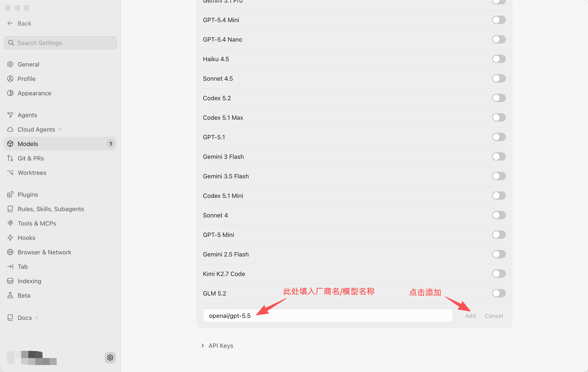Open Appearance settings
The width and height of the screenshot is (588, 372).
click(60, 93)
